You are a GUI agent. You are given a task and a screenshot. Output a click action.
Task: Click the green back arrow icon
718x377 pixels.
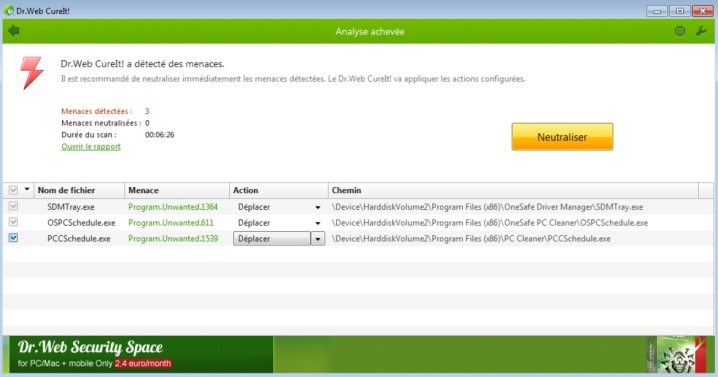pyautogui.click(x=14, y=31)
